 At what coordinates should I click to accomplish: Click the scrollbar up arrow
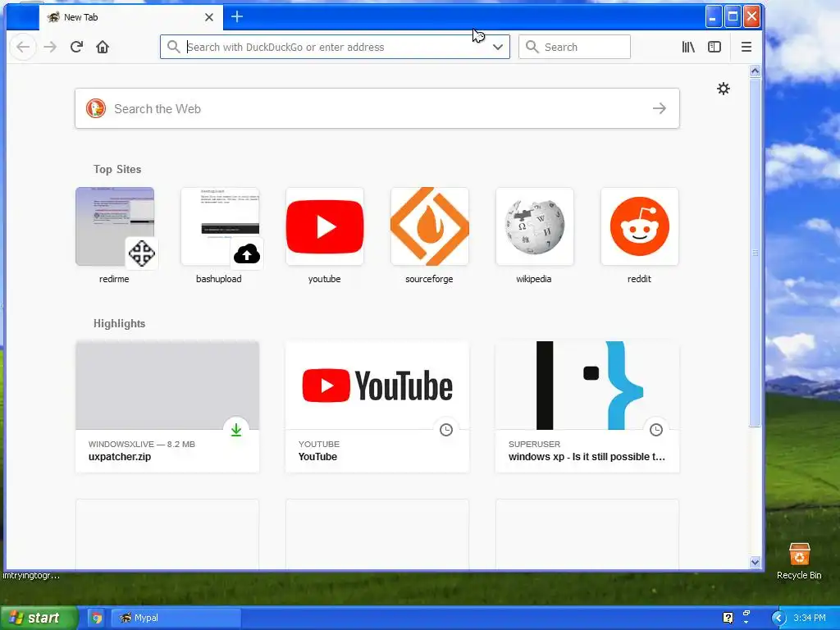click(x=755, y=71)
